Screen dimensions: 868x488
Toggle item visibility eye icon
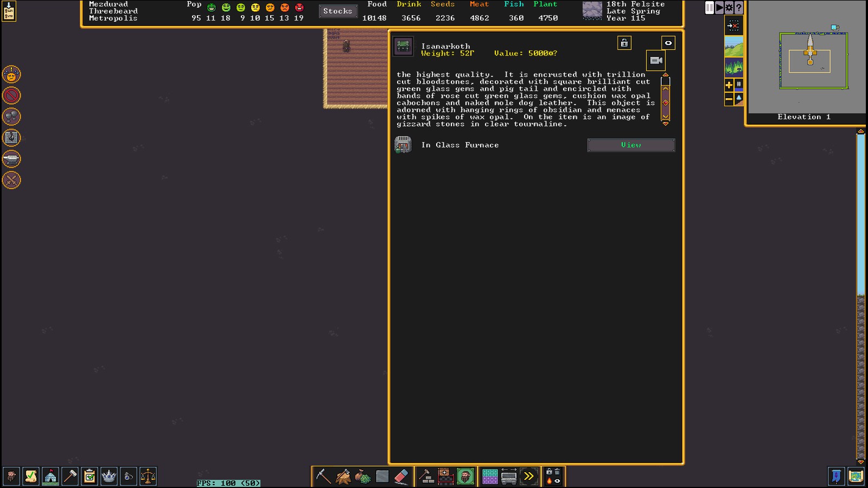668,43
